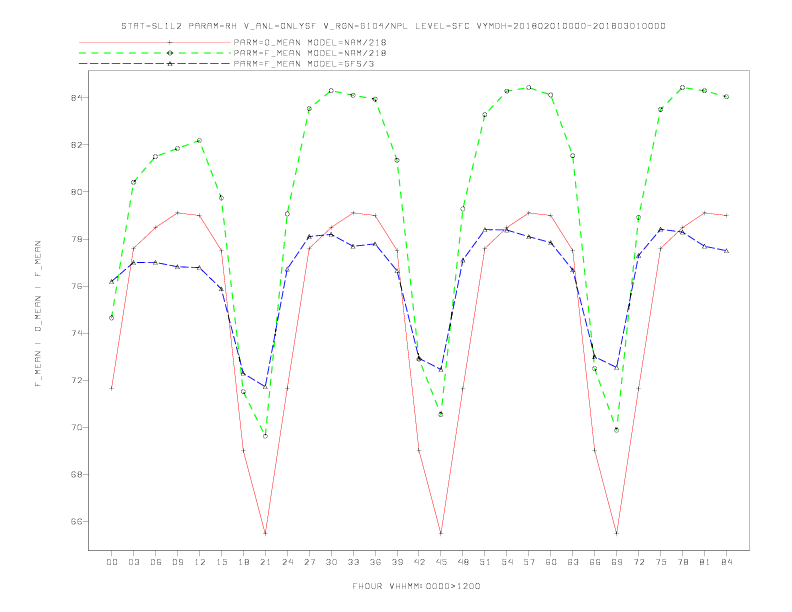The height and width of the screenshot is (612, 792).
Task: Click the plus marker on the red legend line
Action: 170,42
